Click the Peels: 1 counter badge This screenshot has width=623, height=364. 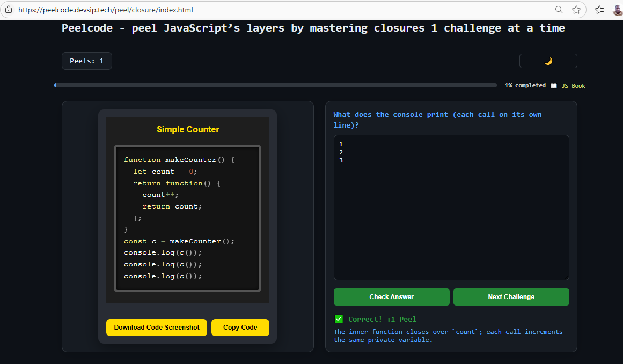(86, 61)
